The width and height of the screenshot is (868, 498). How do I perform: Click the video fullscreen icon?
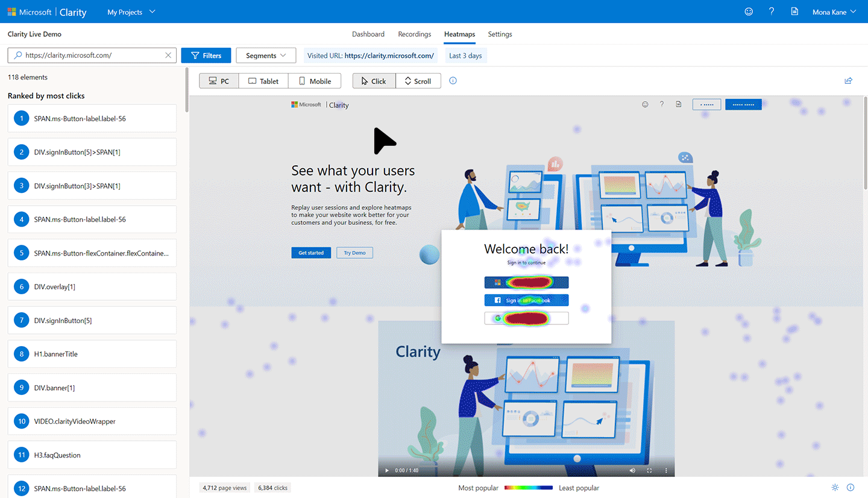(649, 470)
